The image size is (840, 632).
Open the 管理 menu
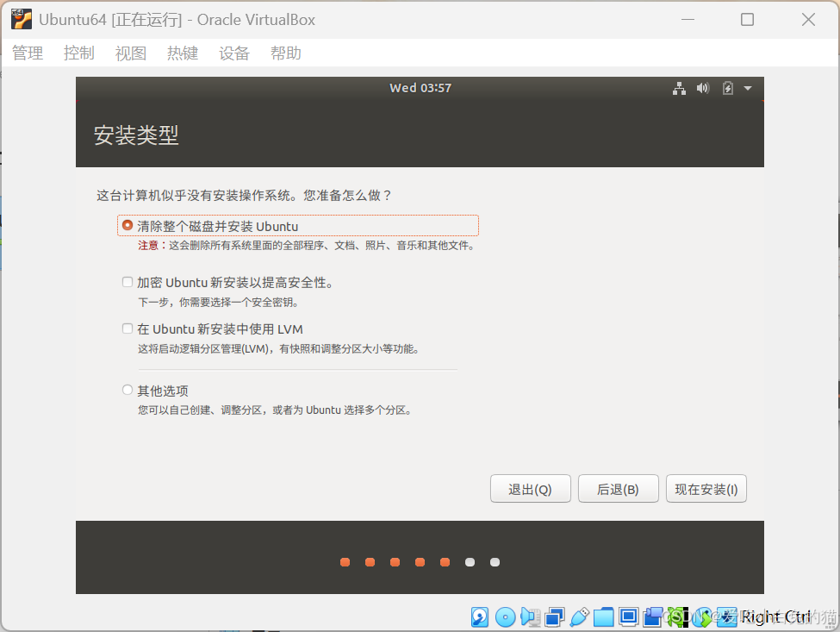[x=28, y=53]
